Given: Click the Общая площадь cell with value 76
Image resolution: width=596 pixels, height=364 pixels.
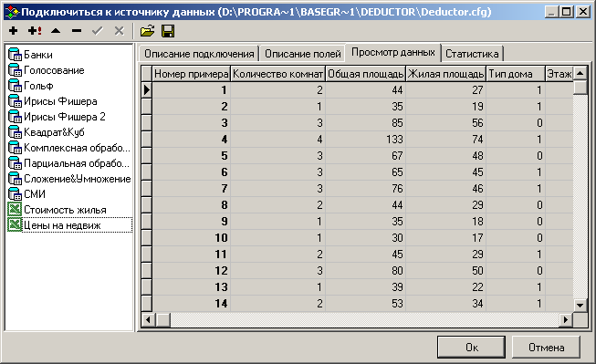Looking at the screenshot, I should coord(365,189).
